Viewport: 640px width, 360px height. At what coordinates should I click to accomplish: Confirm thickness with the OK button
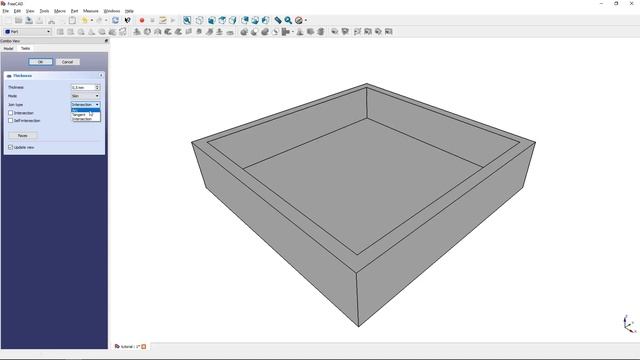click(x=40, y=62)
